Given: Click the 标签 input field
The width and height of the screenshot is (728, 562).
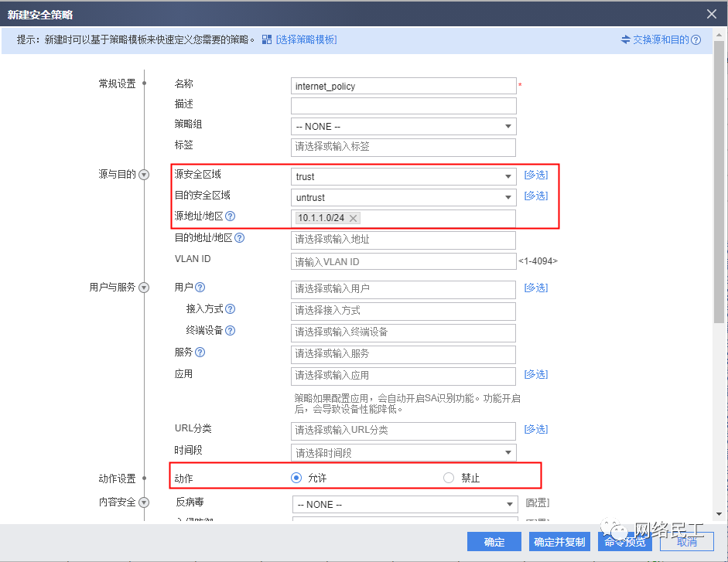Looking at the screenshot, I should tap(404, 147).
